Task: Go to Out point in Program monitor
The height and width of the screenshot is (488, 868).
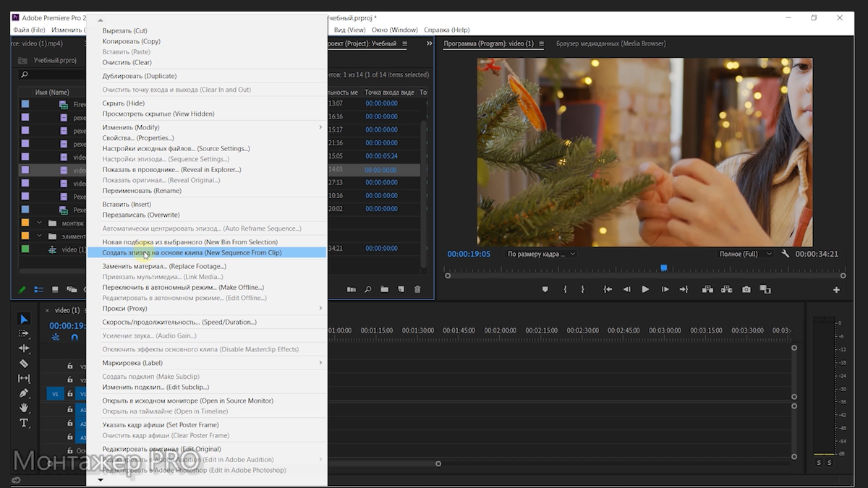Action: (x=684, y=289)
